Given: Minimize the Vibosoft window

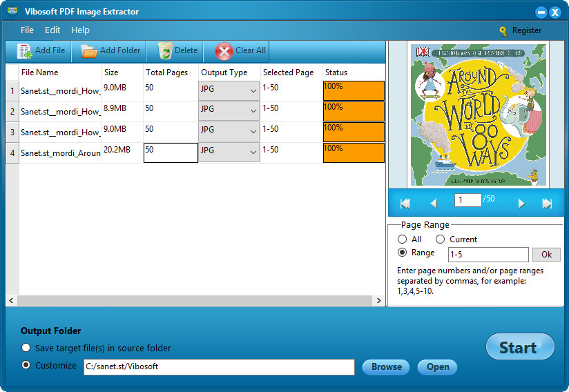Looking at the screenshot, I should pos(541,12).
